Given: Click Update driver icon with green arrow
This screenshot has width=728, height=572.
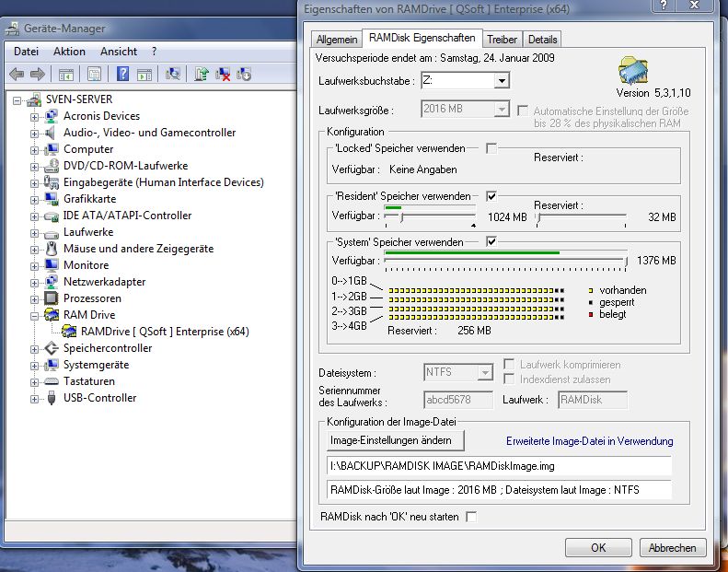Looking at the screenshot, I should 202,74.
